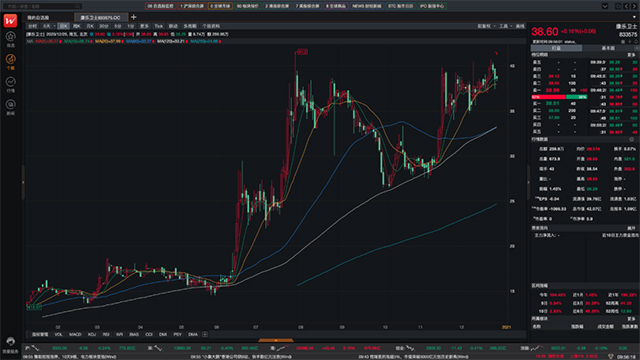This screenshot has width=640, height=360.
Task: Open the watchlist monitor shortcut button
Action: (x=160, y=6)
